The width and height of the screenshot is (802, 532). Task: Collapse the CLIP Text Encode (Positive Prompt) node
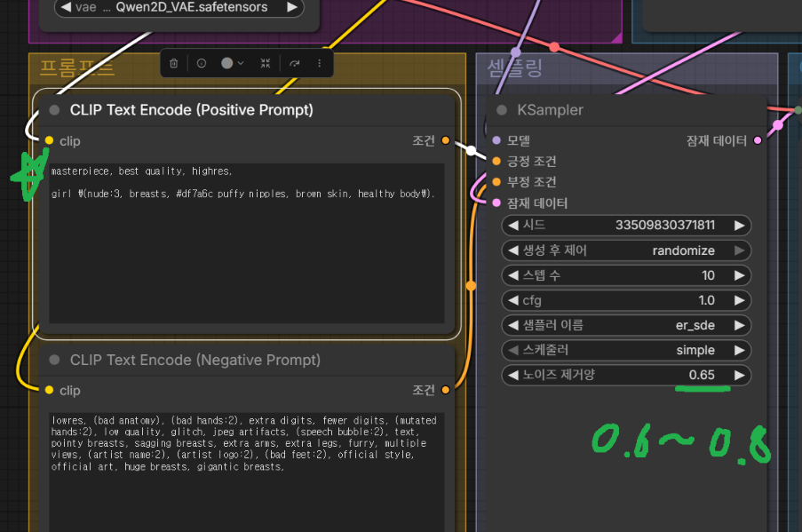[54, 110]
